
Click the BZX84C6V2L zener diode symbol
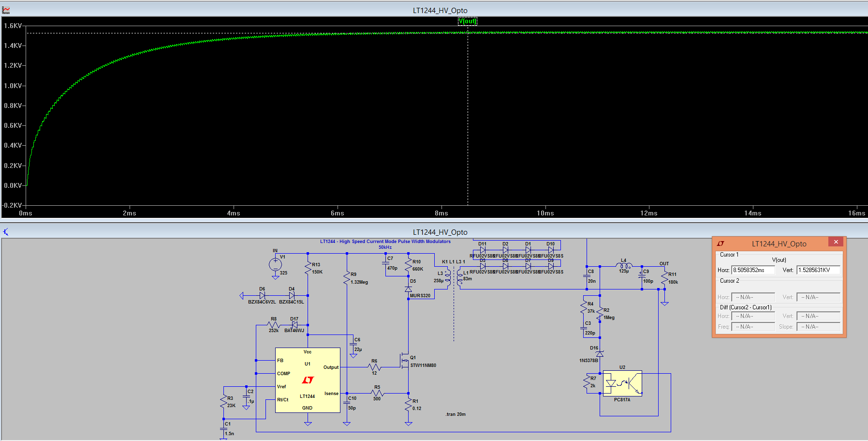tap(262, 295)
